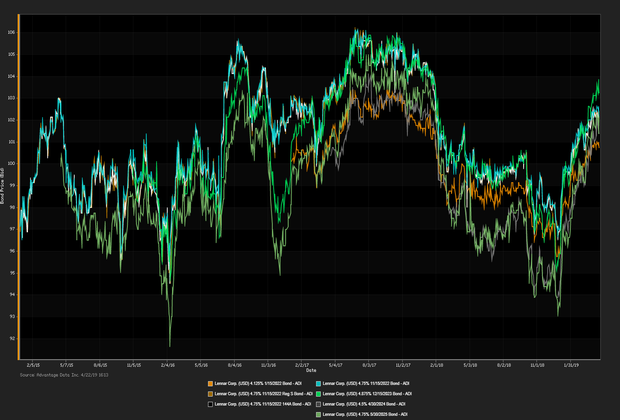
Task: Click the 2/2/17 date axis label
Action: (x=302, y=365)
